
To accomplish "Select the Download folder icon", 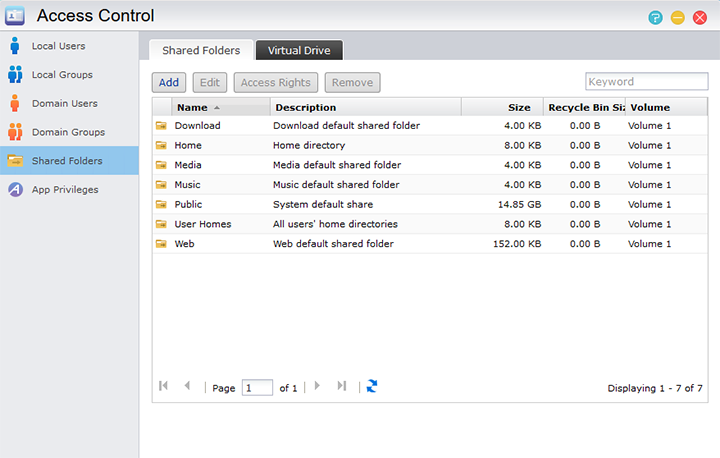I will click(161, 126).
